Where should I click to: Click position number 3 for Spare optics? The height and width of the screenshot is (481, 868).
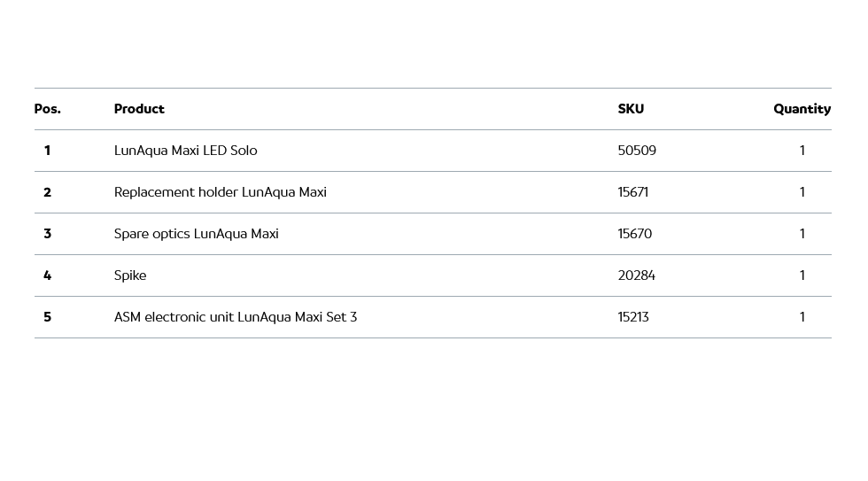47,234
